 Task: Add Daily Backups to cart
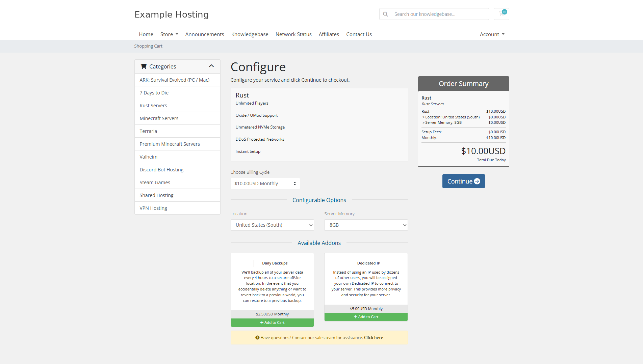coord(272,323)
